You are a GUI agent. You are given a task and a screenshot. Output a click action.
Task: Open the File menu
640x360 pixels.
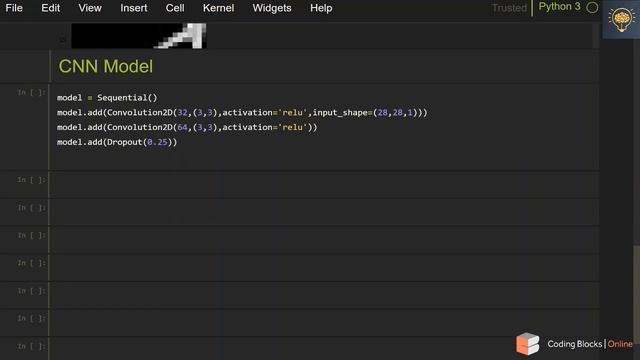(14, 8)
